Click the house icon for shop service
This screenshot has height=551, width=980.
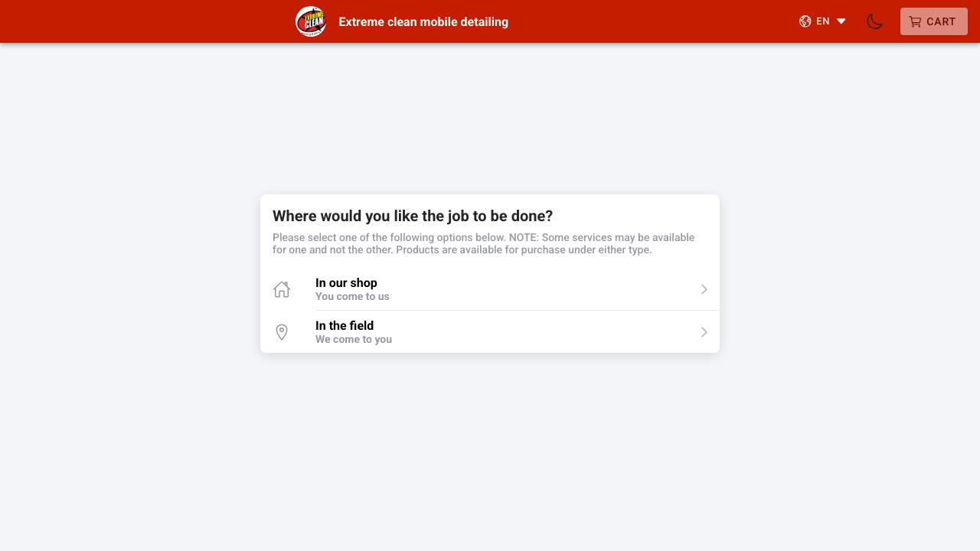pos(282,289)
